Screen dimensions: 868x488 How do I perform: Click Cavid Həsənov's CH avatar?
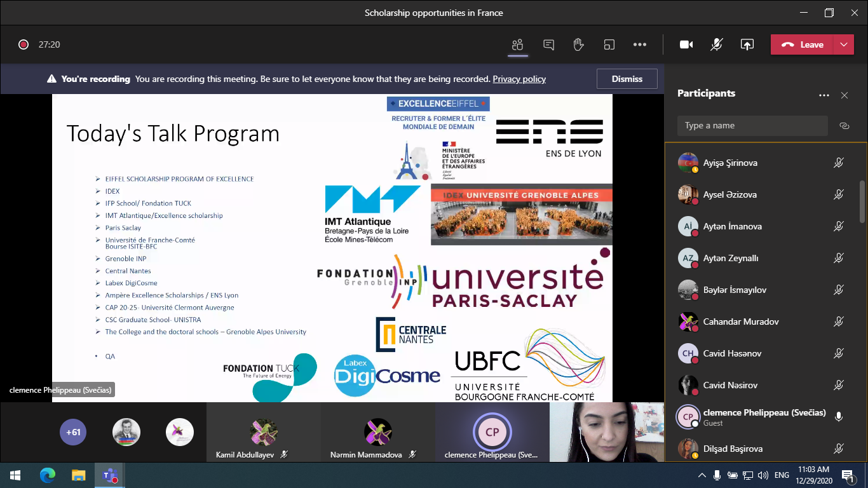(688, 353)
